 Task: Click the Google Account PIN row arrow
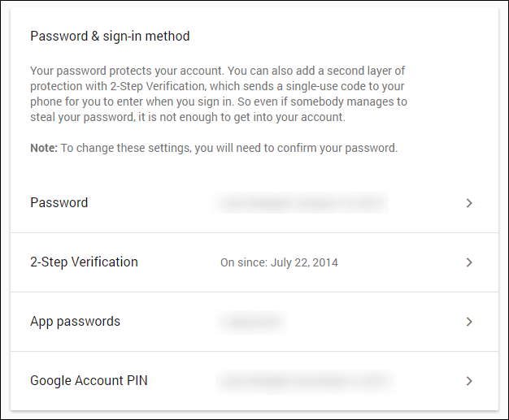coord(469,381)
